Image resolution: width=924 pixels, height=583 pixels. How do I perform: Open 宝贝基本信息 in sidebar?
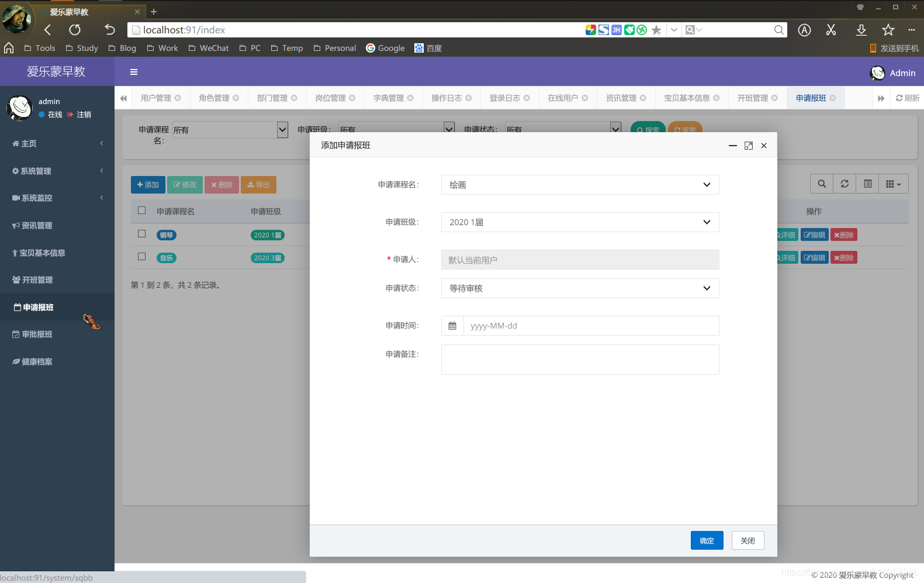point(57,253)
